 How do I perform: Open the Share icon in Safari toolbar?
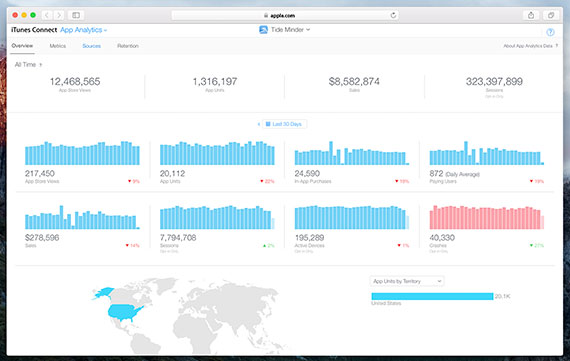point(531,15)
